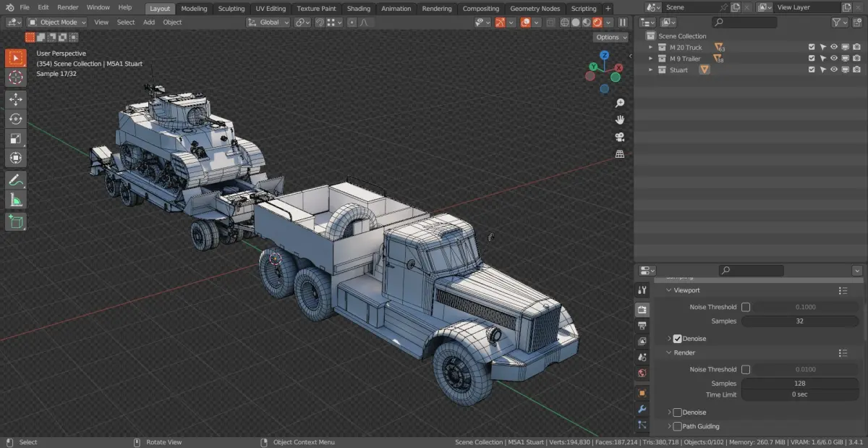Screen dimensions: 868x448
Task: Collapse the Render sampling panel
Action: [x=669, y=352]
